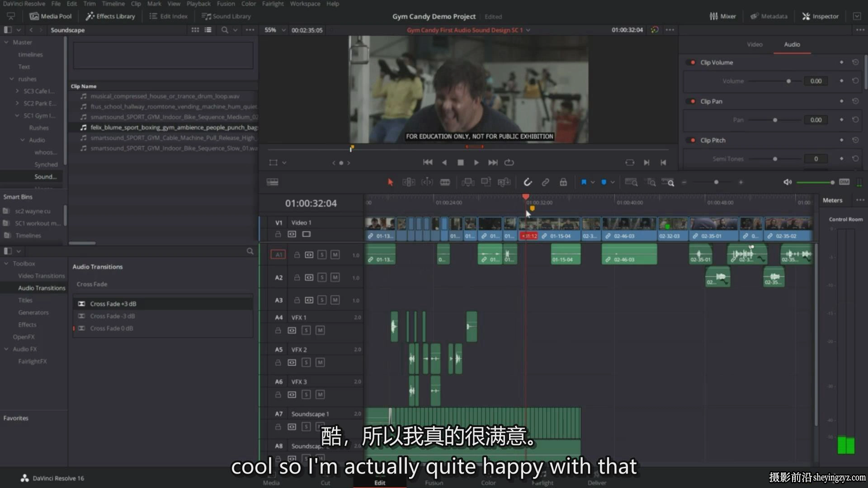Play reverse in viewer transport
868x488 pixels.
tap(444, 162)
